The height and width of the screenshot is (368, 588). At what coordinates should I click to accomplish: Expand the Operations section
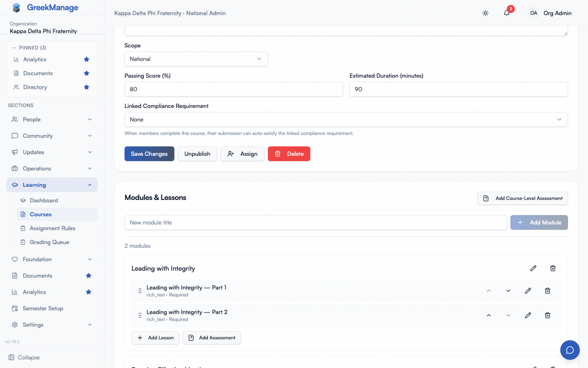click(x=52, y=168)
